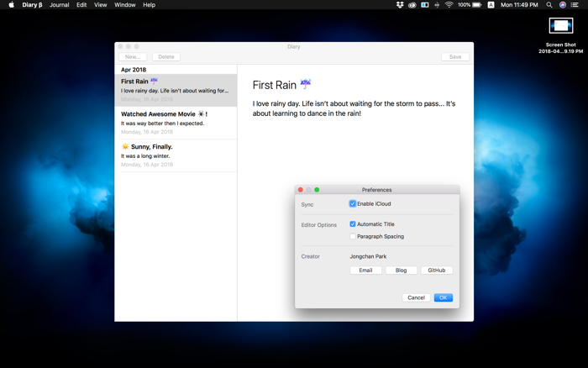Open the Dropbox menu bar icon
This screenshot has width=588, height=368.
click(400, 5)
